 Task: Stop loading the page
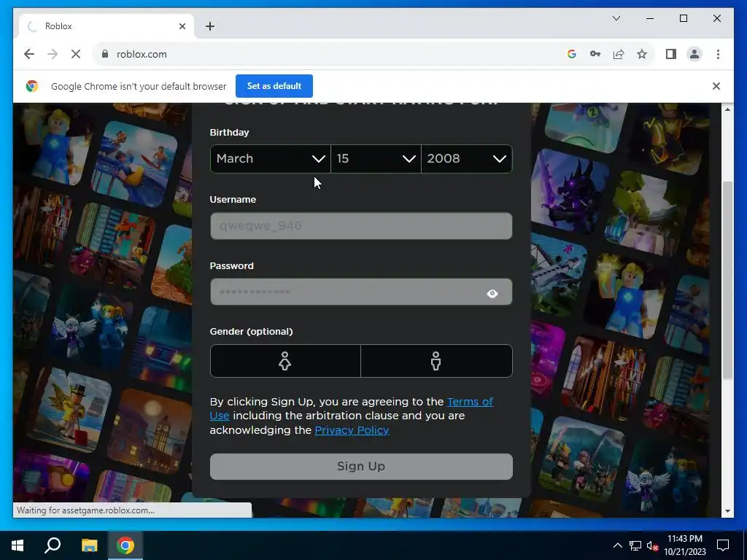point(76,54)
